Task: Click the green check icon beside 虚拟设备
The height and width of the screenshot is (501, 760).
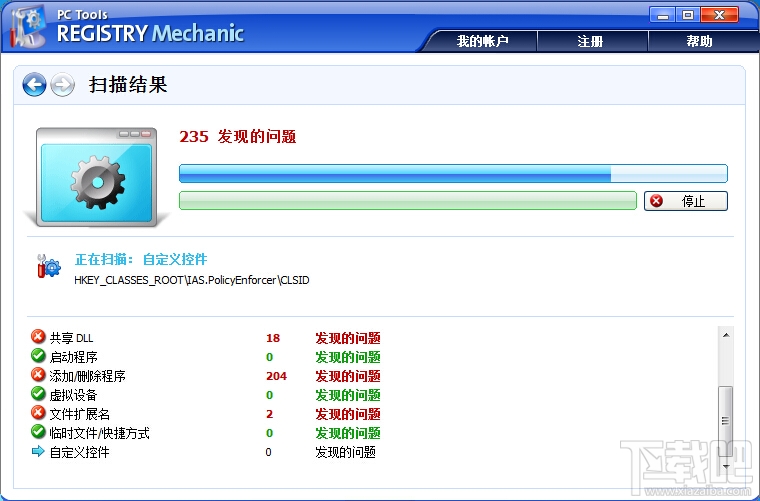Action: point(38,393)
